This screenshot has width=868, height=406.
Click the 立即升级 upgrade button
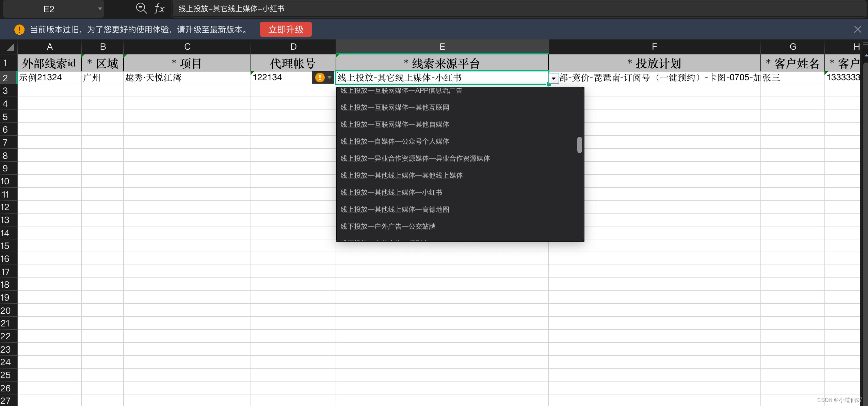pyautogui.click(x=286, y=30)
